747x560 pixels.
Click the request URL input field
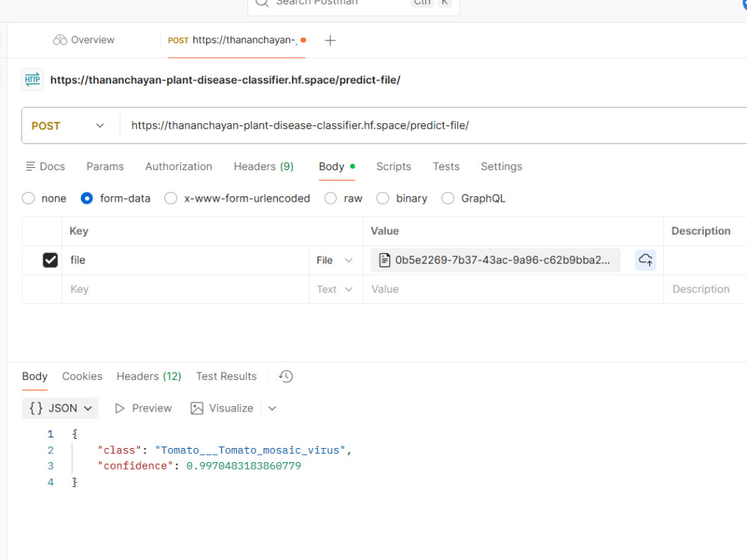[x=433, y=125]
